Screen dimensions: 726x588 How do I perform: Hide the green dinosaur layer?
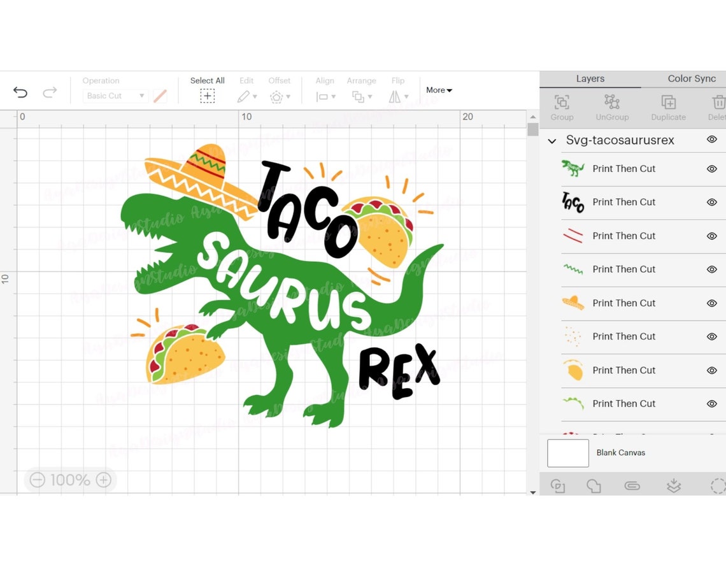coord(712,169)
